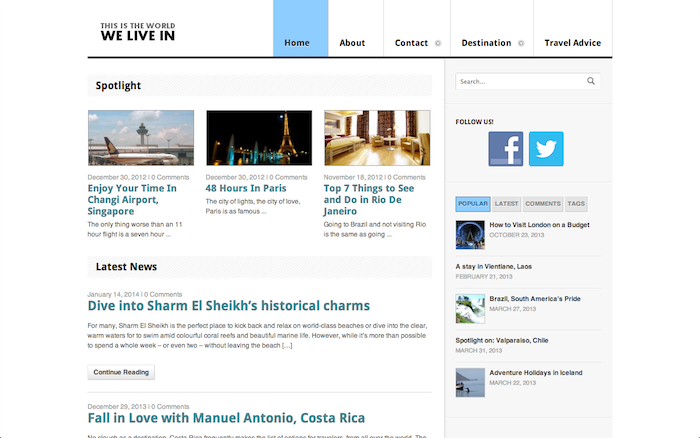Click the FEBRUARY 21, 2013 date text
Screen dimensions: 700x438
[484, 276]
